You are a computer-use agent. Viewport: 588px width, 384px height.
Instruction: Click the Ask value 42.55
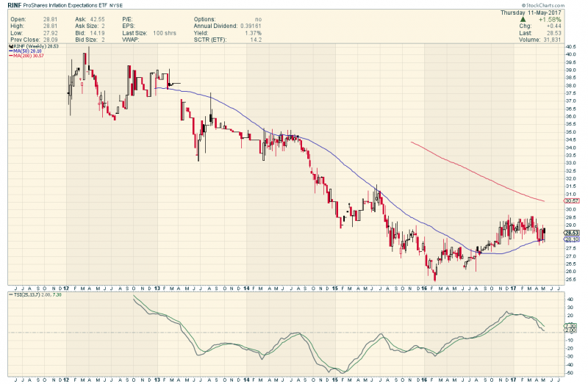click(x=98, y=19)
